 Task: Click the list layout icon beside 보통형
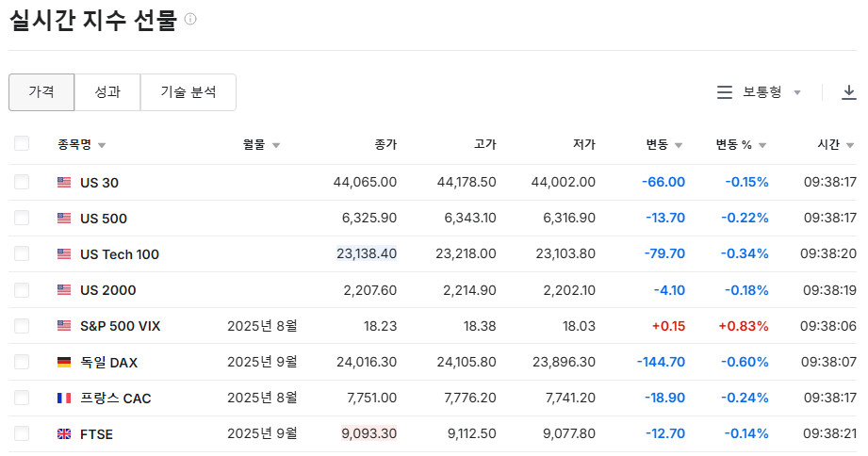pos(725,92)
